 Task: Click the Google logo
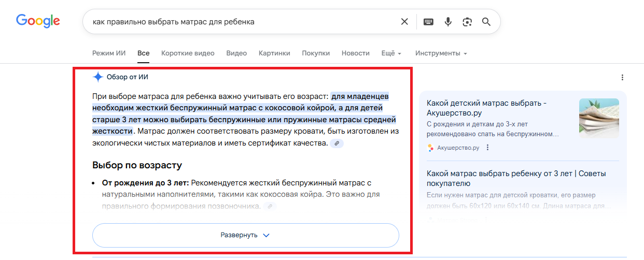[x=38, y=21]
